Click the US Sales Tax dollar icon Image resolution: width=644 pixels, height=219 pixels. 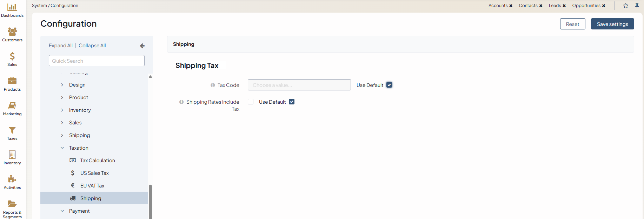pos(73,173)
